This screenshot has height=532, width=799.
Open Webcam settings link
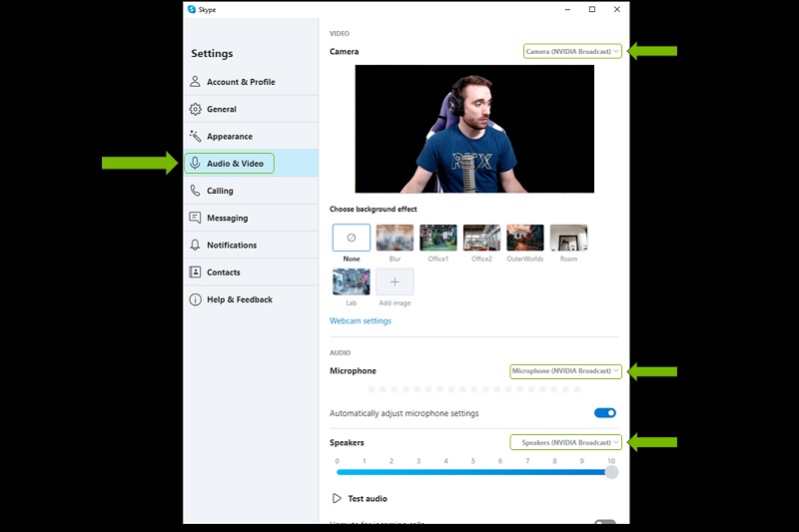point(361,320)
